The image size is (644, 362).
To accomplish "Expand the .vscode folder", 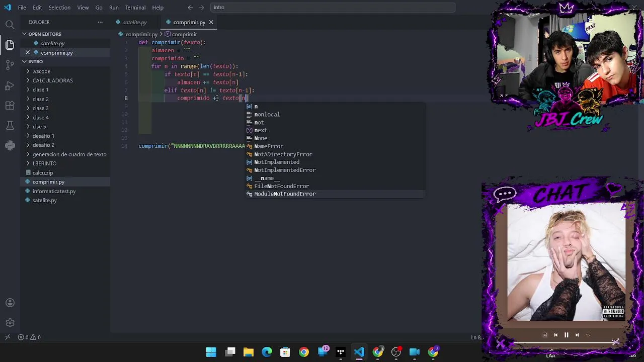I will tap(65, 71).
